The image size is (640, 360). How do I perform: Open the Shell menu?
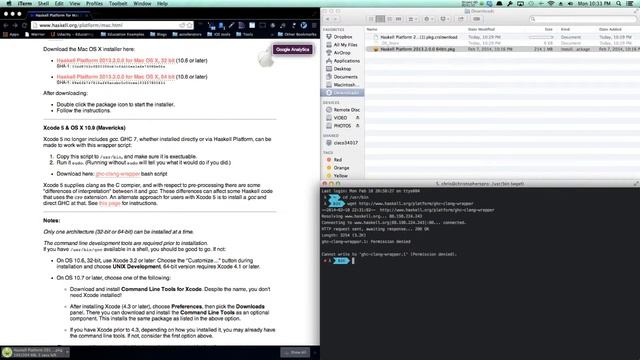tap(43, 3)
